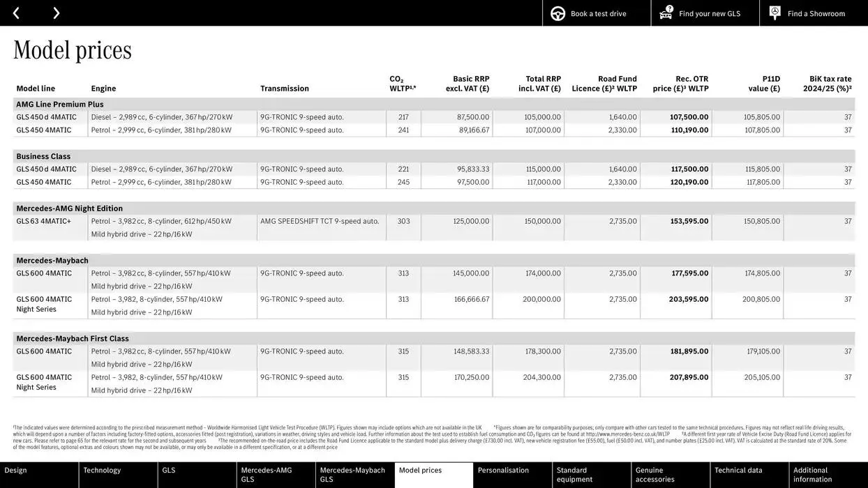
Task: Click the 166,666.67 basic RRP value
Action: point(472,300)
